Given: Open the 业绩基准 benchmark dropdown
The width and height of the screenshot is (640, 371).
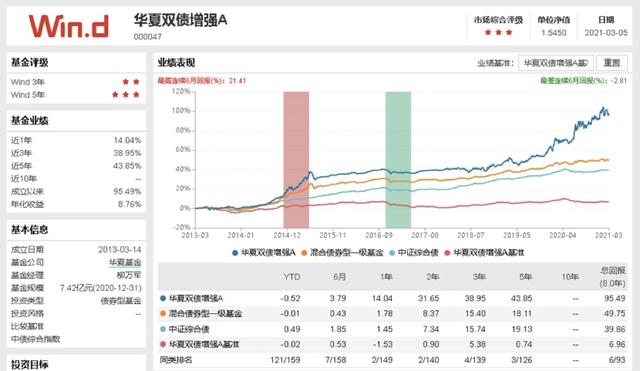Looking at the screenshot, I should tap(556, 63).
